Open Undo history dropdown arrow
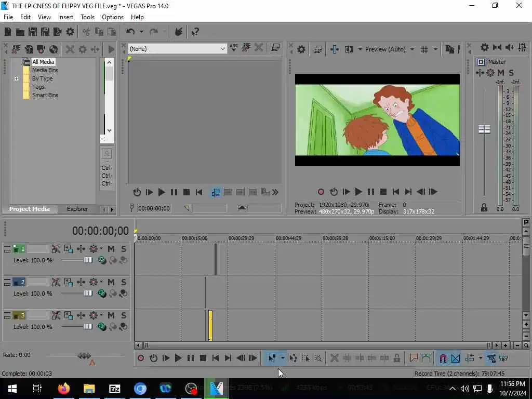532x399 pixels. 141,32
